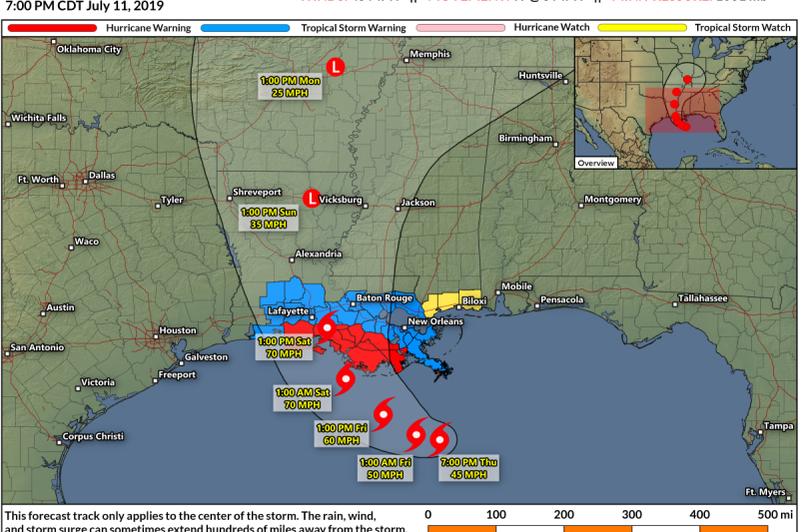Click the Alexandria city label
The width and height of the screenshot is (799, 532).
319,254
